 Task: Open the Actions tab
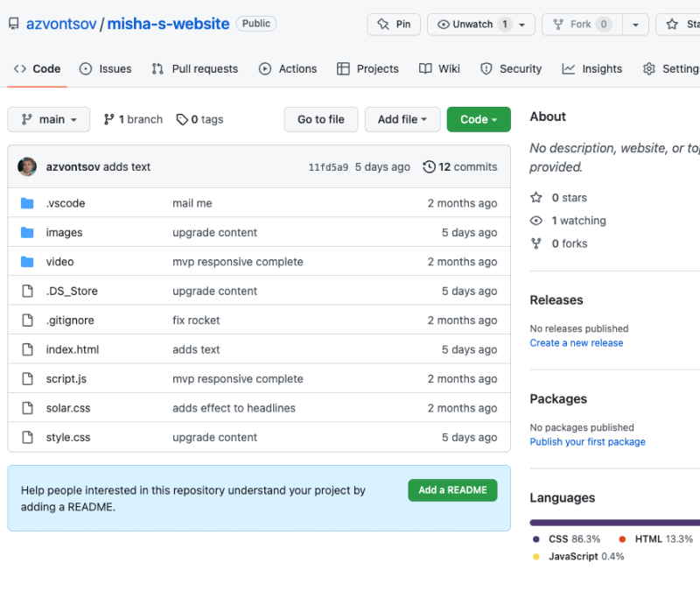click(x=288, y=69)
